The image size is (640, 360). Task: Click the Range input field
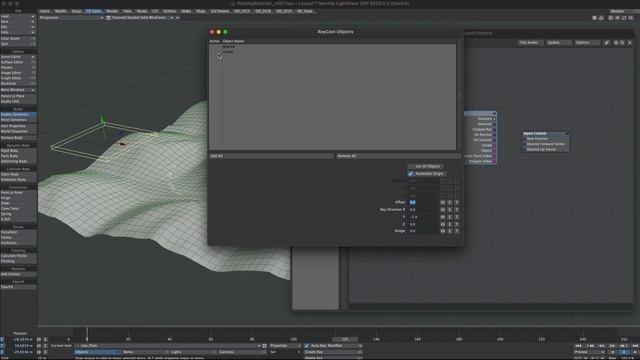[x=423, y=231]
